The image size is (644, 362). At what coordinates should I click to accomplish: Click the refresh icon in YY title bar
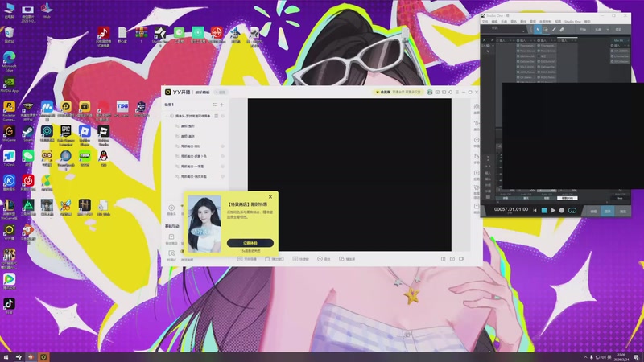coord(450,92)
